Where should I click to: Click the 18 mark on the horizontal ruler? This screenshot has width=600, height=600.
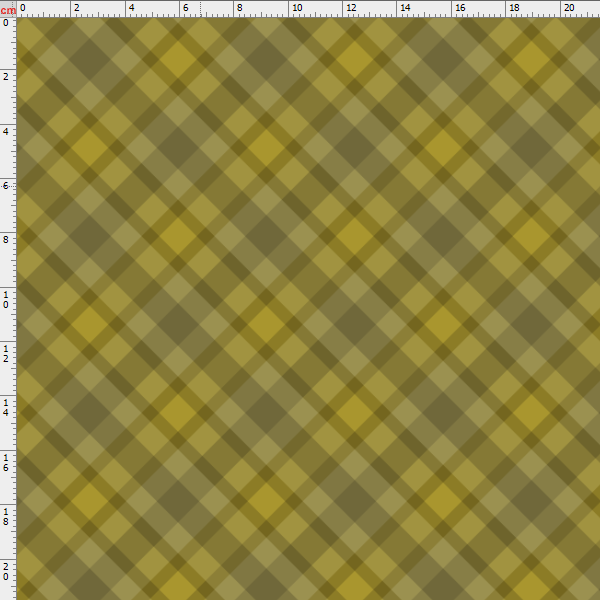(514, 8)
